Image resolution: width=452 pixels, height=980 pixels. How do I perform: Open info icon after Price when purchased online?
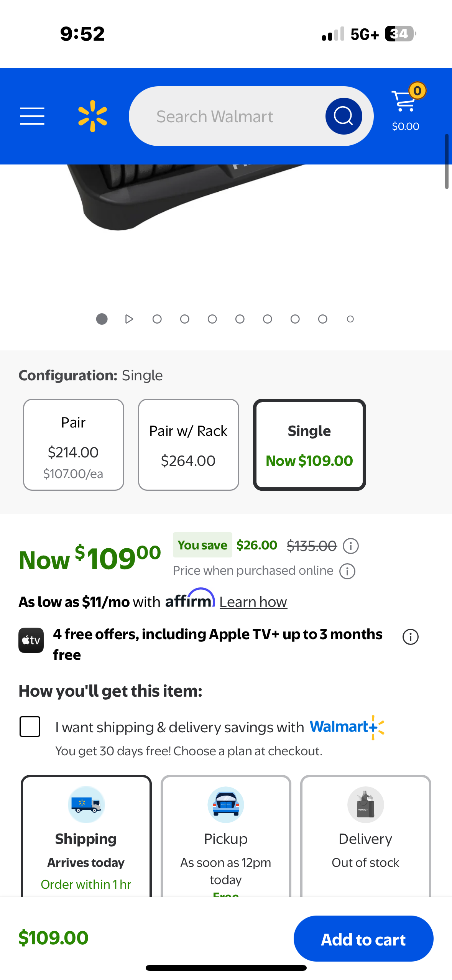pos(347,571)
